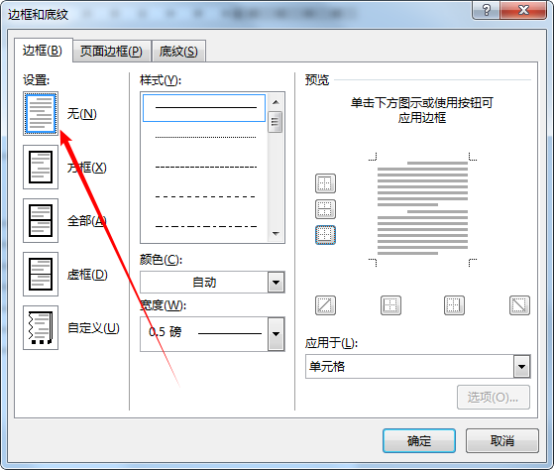Toggle bottom border button in preview
The height and width of the screenshot is (470, 554).
pyautogui.click(x=325, y=235)
